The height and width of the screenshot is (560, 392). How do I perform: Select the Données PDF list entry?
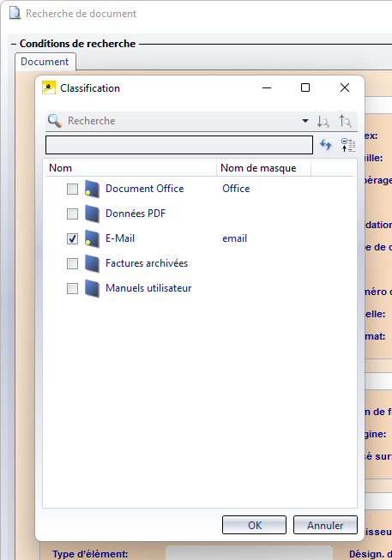pyautogui.click(x=136, y=214)
